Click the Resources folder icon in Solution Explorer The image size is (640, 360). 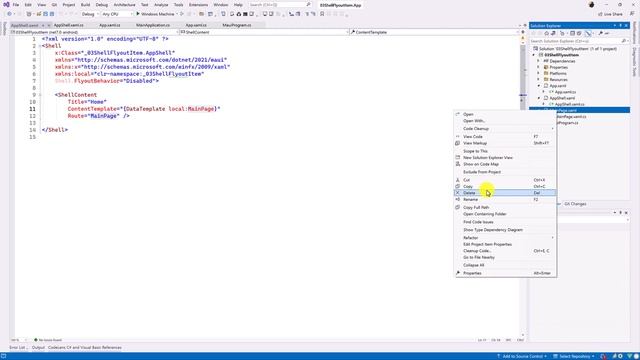coord(546,80)
